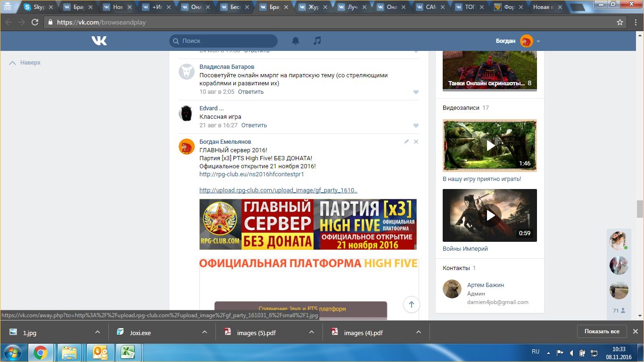Open the notifications bell

tap(296, 41)
